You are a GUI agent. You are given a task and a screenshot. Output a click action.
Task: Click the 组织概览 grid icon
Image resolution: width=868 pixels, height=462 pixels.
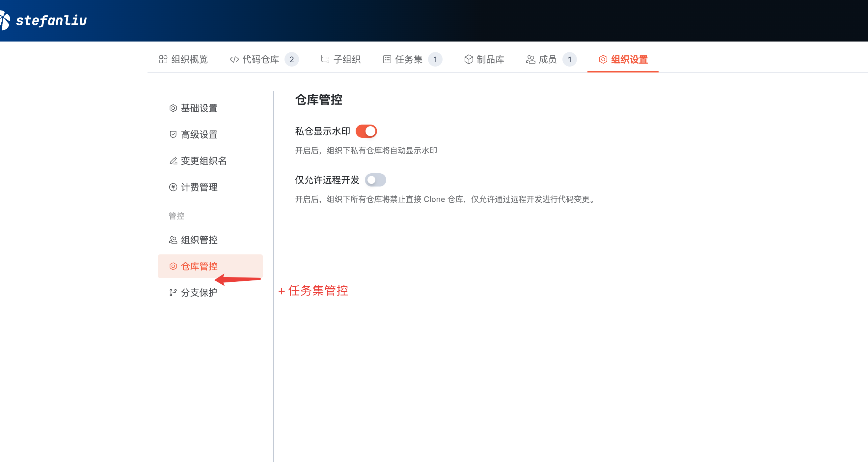point(163,59)
